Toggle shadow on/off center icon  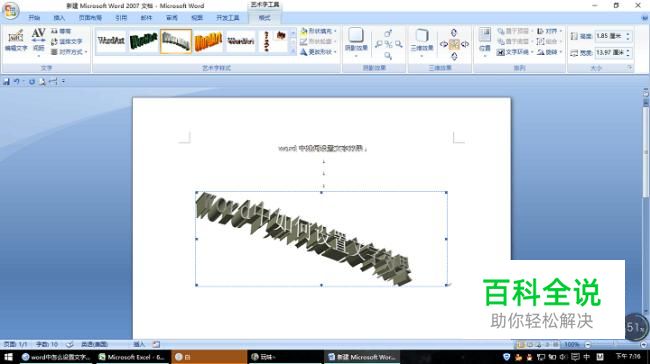click(388, 44)
